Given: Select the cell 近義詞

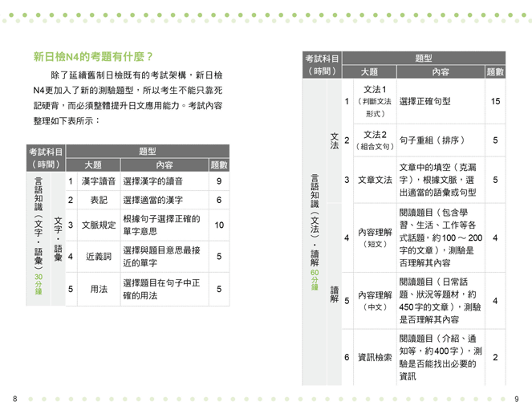Looking at the screenshot, I should 99,257.
